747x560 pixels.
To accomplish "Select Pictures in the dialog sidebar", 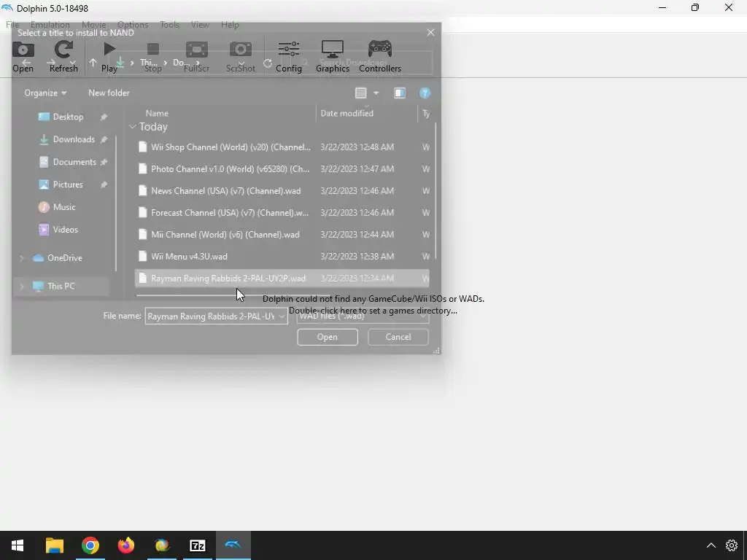I will tap(68, 184).
